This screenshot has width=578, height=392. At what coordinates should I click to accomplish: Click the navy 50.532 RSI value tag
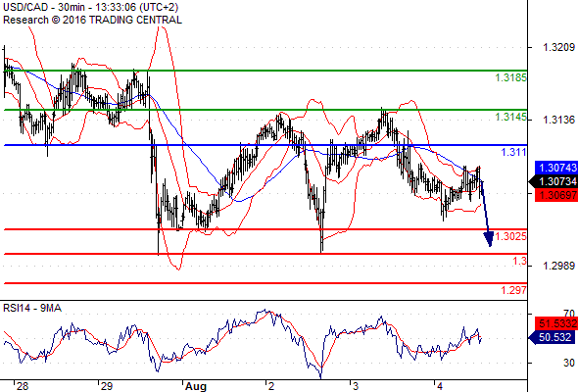point(554,337)
